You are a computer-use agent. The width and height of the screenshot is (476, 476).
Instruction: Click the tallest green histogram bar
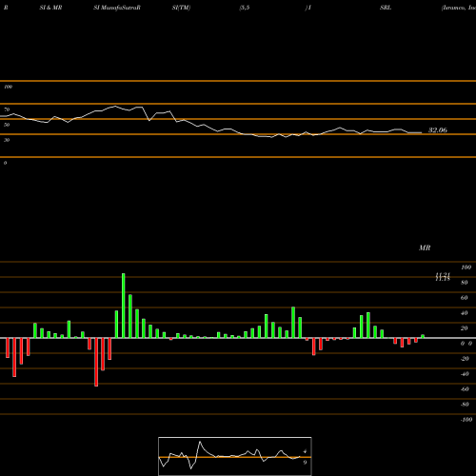click(124, 306)
